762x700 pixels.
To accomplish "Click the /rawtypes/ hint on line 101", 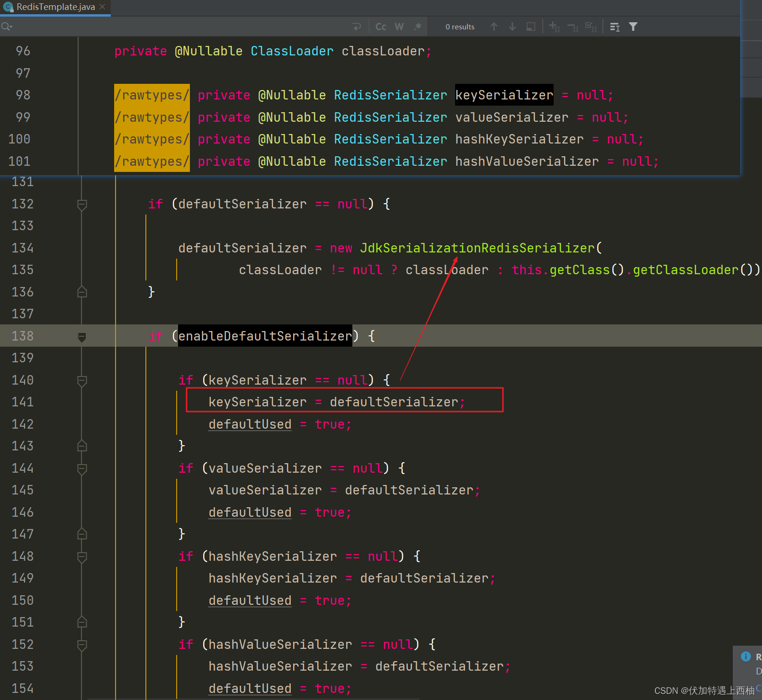I will tap(152, 161).
